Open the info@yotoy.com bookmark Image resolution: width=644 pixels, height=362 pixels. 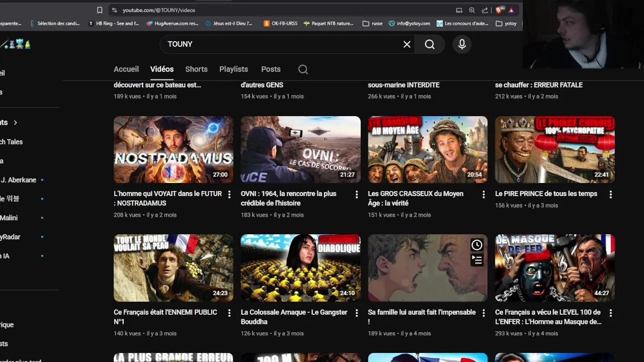410,23
